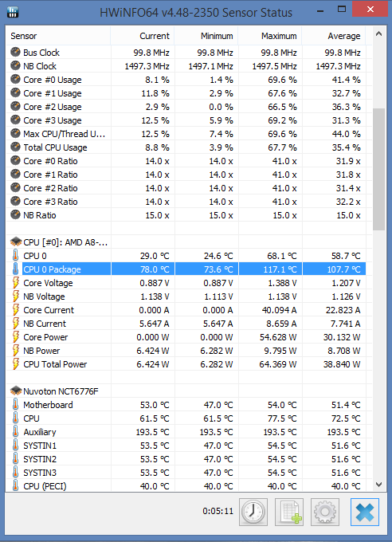392x542 pixels.
Task: Click the Average column header
Action: tap(334, 36)
